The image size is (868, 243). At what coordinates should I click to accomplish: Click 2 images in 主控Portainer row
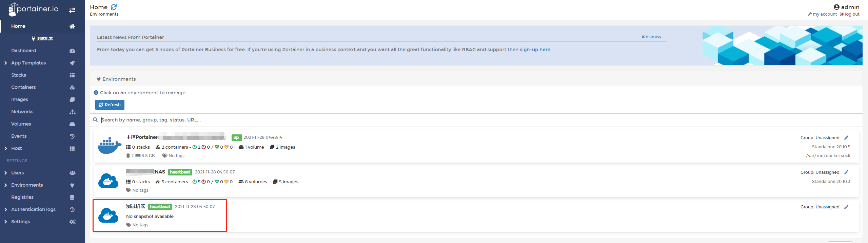282,147
